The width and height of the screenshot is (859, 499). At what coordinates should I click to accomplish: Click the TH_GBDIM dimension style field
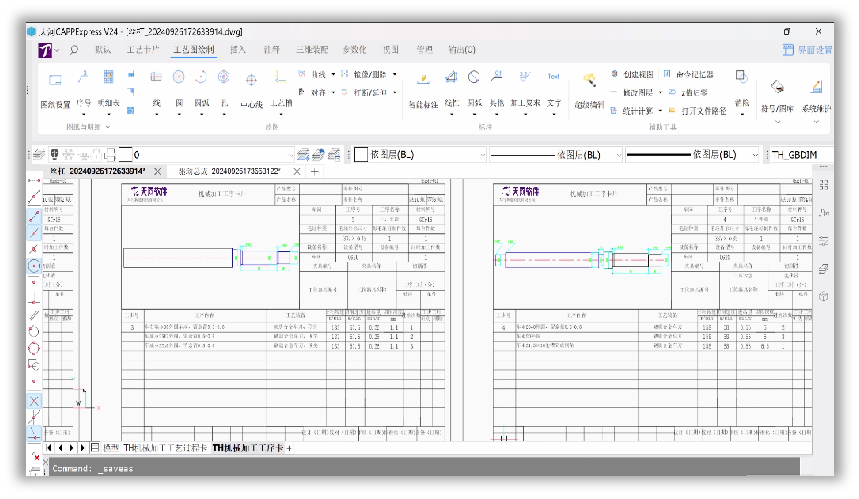click(801, 154)
